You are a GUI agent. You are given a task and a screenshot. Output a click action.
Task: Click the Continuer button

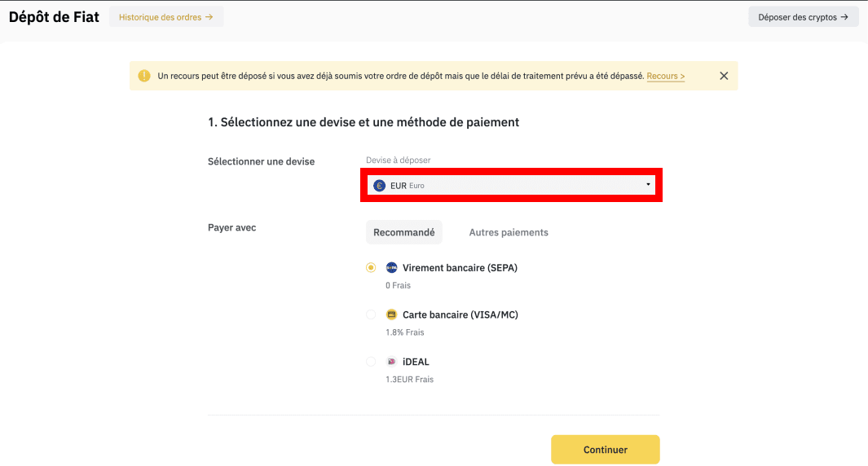click(605, 450)
